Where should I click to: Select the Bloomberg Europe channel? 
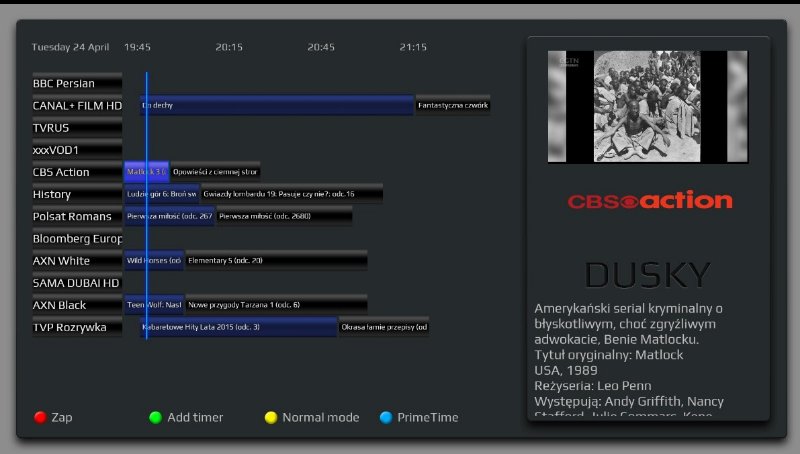[x=76, y=239]
